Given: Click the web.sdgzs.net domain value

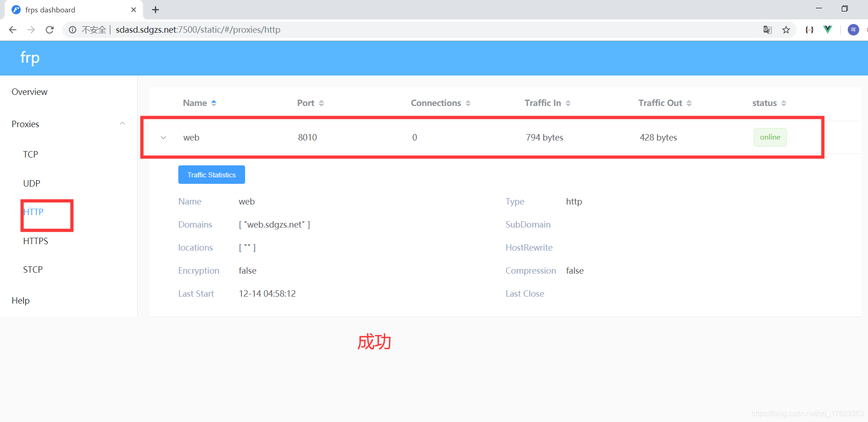Looking at the screenshot, I should click(x=274, y=225).
